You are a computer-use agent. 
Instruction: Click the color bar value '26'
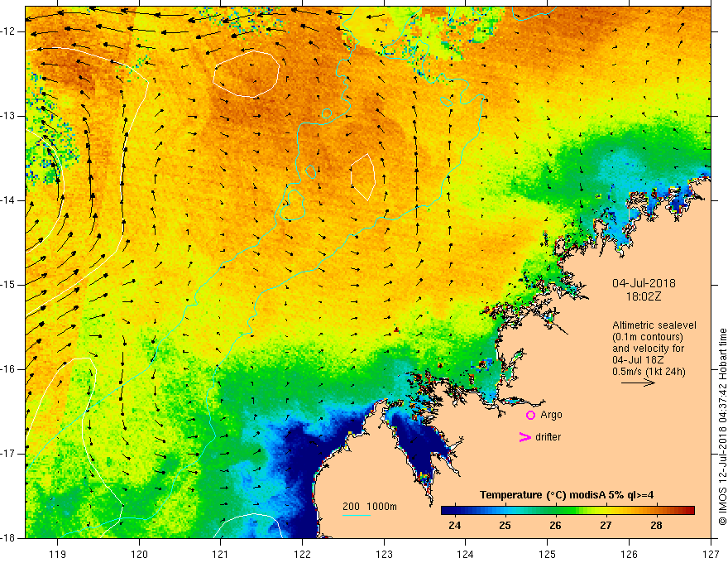click(555, 526)
